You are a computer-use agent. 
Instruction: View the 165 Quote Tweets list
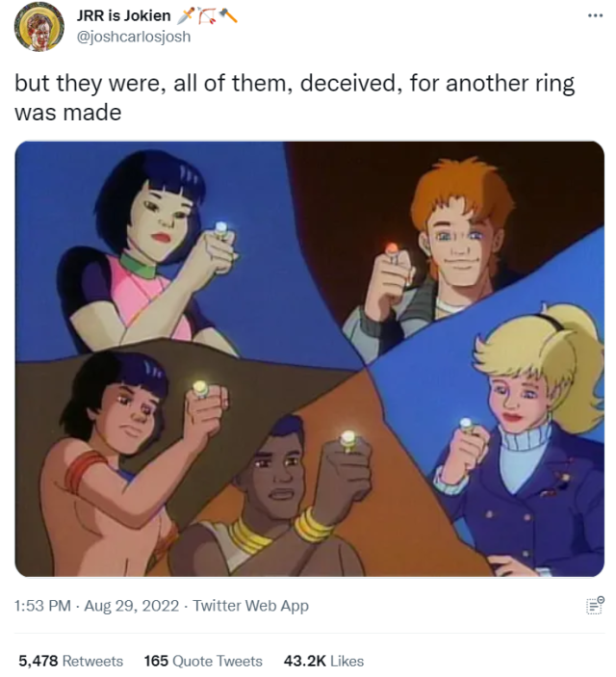[203, 661]
